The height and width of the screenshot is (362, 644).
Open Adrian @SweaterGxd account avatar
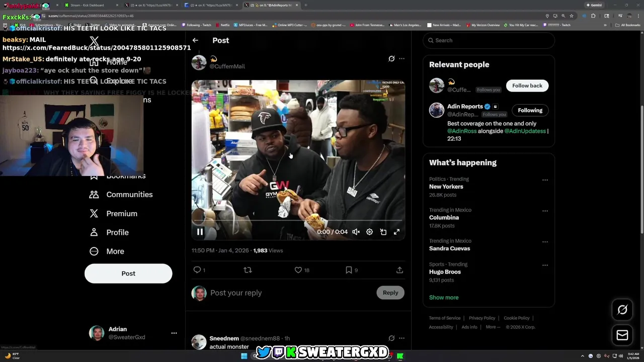coord(97,333)
